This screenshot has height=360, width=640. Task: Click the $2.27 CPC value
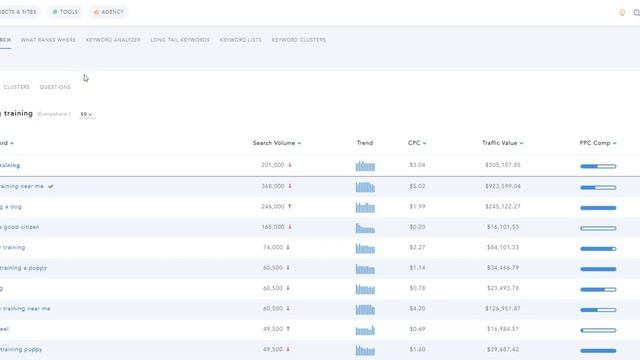pos(417,247)
